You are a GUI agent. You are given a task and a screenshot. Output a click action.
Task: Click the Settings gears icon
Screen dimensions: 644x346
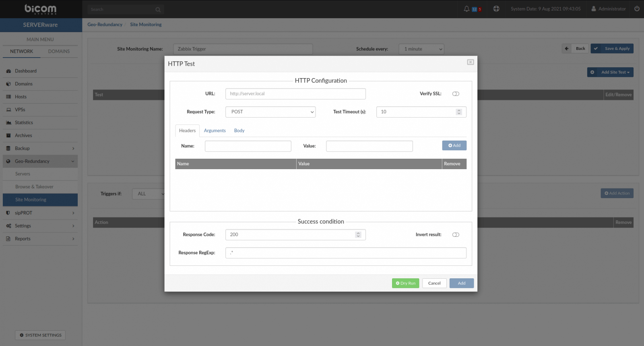pyautogui.click(x=8, y=226)
